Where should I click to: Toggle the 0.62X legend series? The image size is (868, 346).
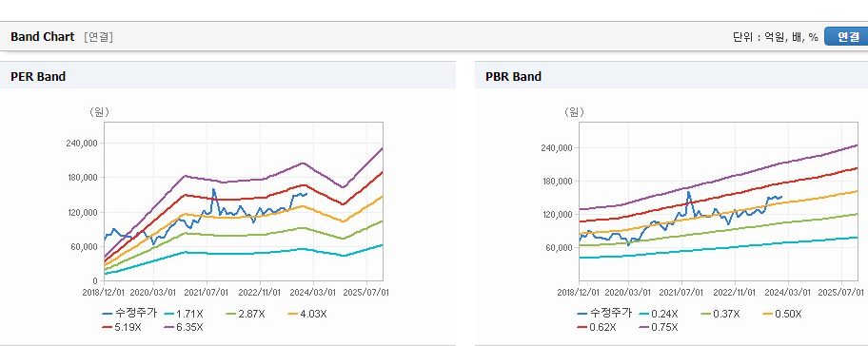click(596, 327)
